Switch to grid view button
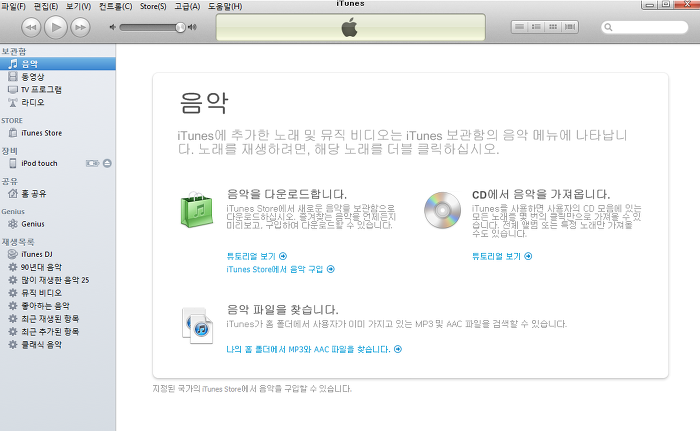 click(x=553, y=27)
